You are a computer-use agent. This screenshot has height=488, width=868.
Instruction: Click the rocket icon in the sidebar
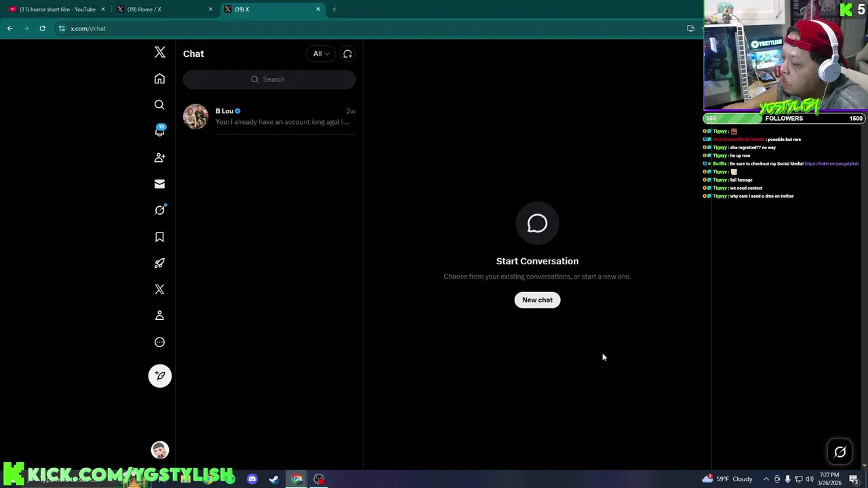pyautogui.click(x=159, y=263)
